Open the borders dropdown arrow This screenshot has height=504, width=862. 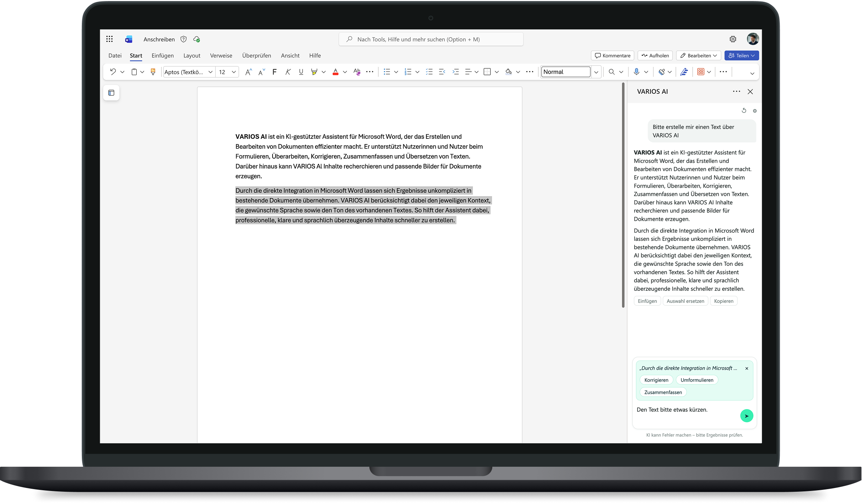point(497,72)
